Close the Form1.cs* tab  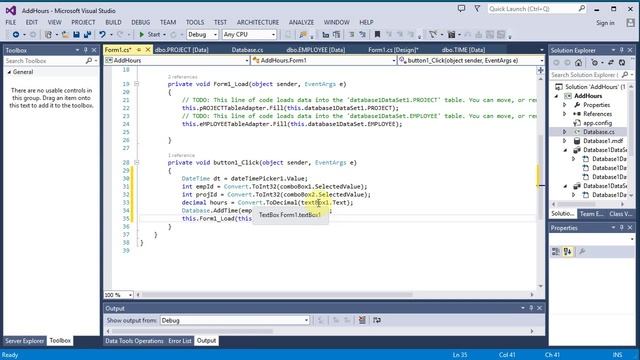point(148,50)
